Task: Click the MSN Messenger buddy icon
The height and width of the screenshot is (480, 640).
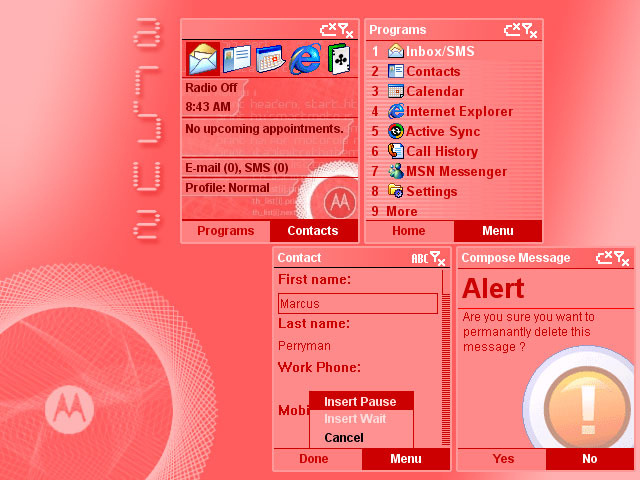Action: (396, 171)
